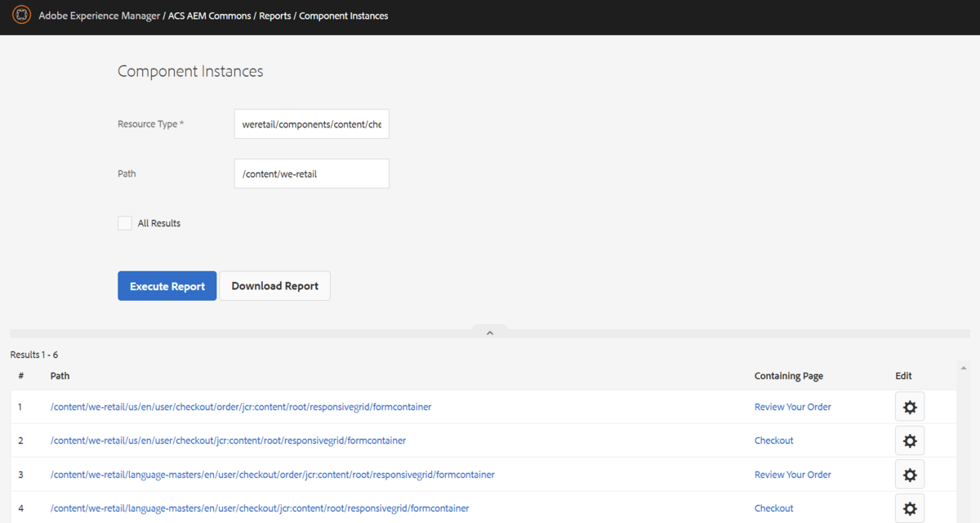The width and height of the screenshot is (980, 523).
Task: Click the All Results label text
Action: pyautogui.click(x=159, y=223)
